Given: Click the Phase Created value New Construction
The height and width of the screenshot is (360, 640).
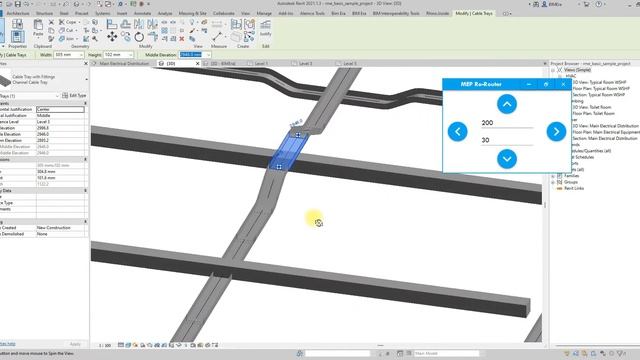Looking at the screenshot, I should pyautogui.click(x=61, y=228).
